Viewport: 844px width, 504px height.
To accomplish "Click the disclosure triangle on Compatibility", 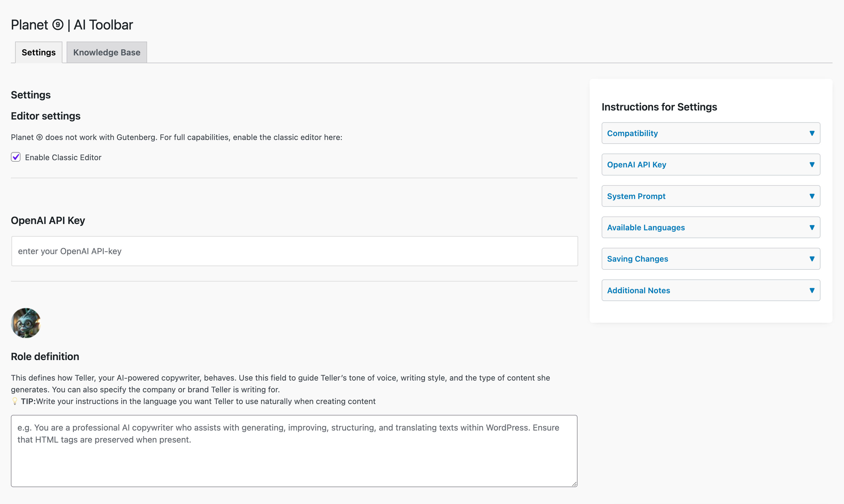I will pos(812,133).
